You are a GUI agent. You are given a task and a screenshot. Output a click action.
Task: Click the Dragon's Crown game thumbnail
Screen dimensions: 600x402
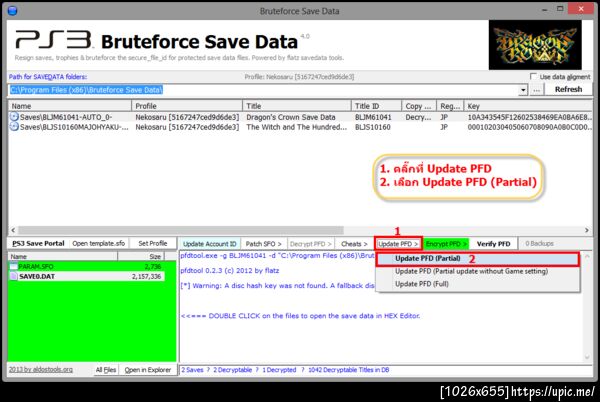pyautogui.click(x=535, y=45)
